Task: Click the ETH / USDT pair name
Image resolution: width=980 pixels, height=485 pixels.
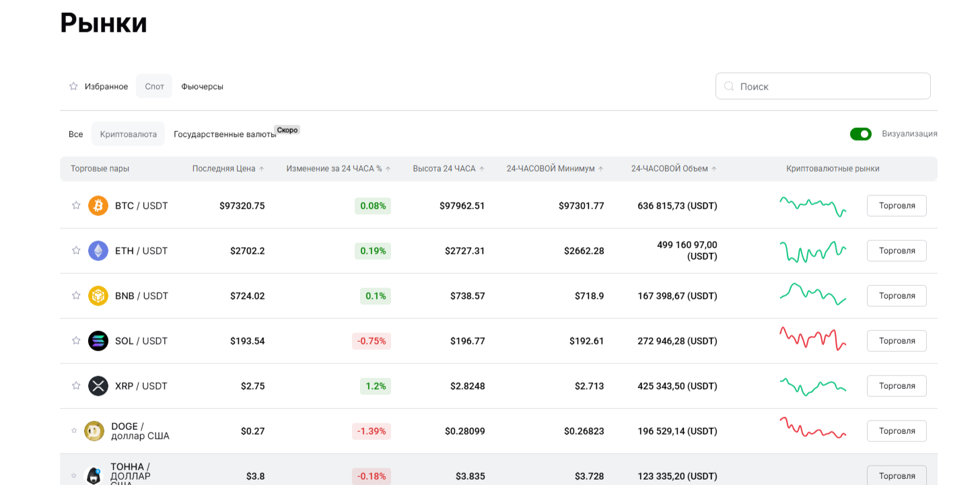Action: (141, 250)
